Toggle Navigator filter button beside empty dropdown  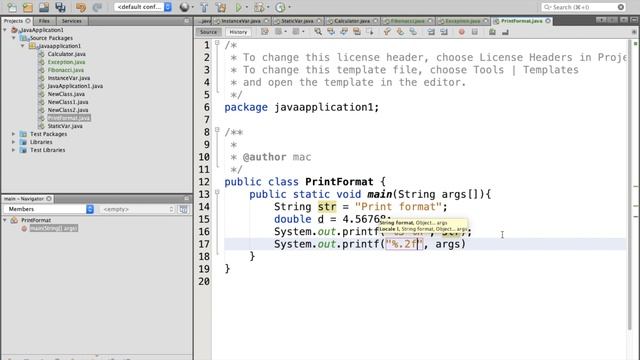(x=184, y=209)
